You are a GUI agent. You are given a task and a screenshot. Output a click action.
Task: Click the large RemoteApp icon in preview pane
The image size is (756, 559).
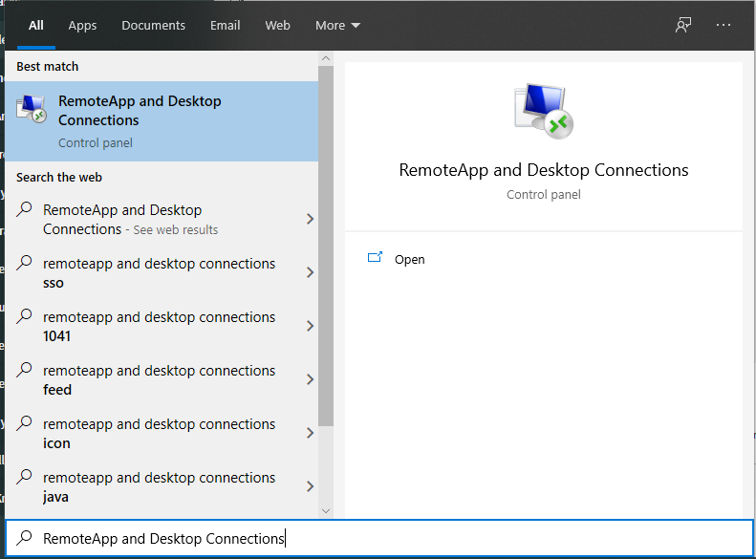tap(543, 111)
